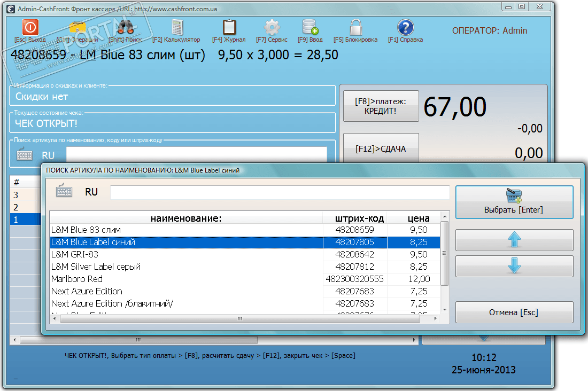The height and width of the screenshot is (391, 588).
Task: Click main window article search field
Action: 197,154
